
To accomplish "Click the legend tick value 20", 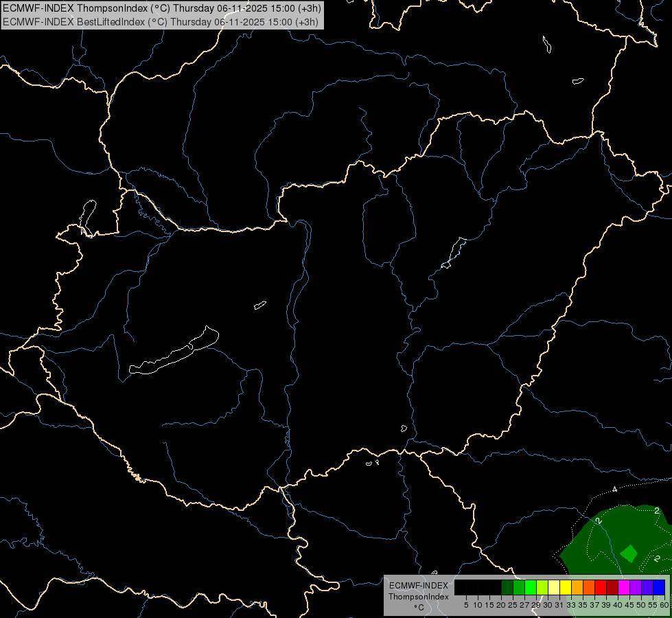I will coord(502,605).
